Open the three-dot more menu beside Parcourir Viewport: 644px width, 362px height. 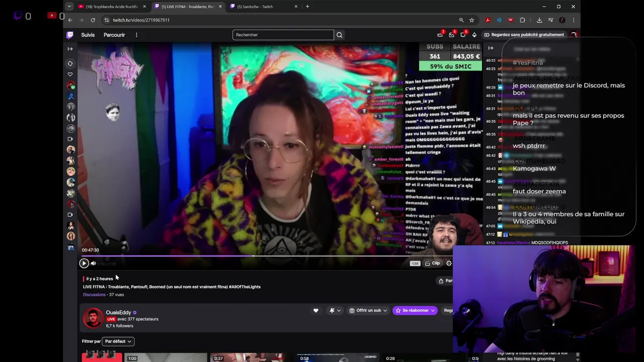point(136,35)
